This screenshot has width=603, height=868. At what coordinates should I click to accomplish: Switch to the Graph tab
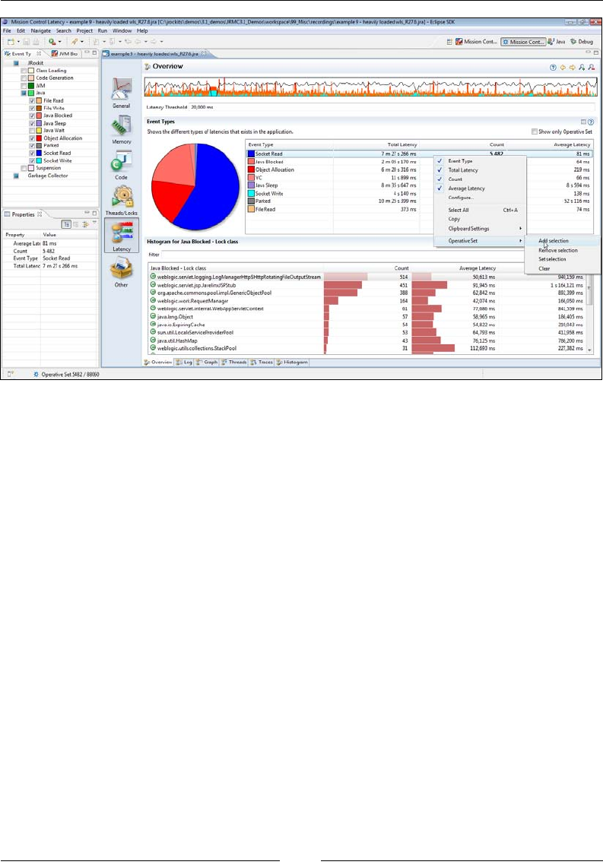click(x=207, y=362)
